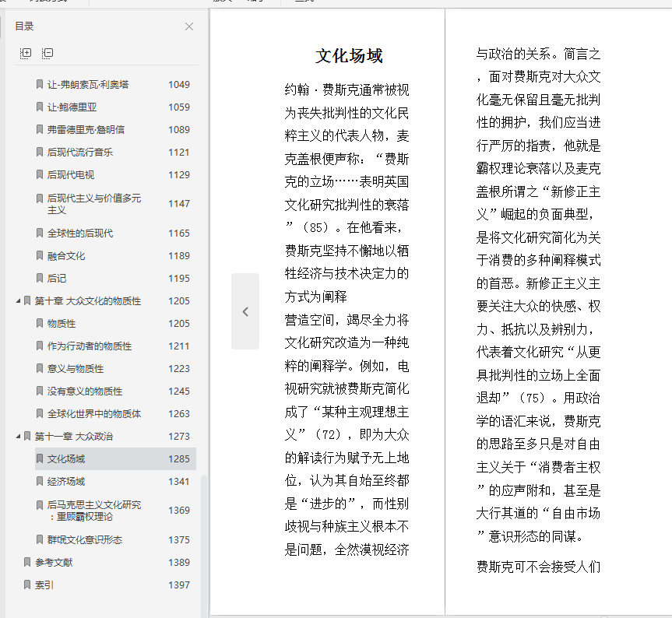
Task: Click page number 1341
Action: click(x=179, y=481)
